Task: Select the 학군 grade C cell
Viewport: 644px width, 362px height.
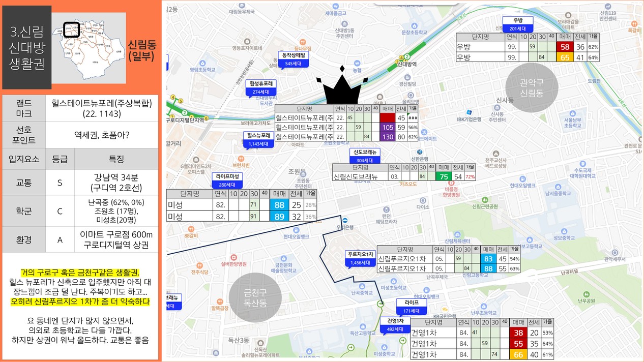Action: (x=60, y=210)
